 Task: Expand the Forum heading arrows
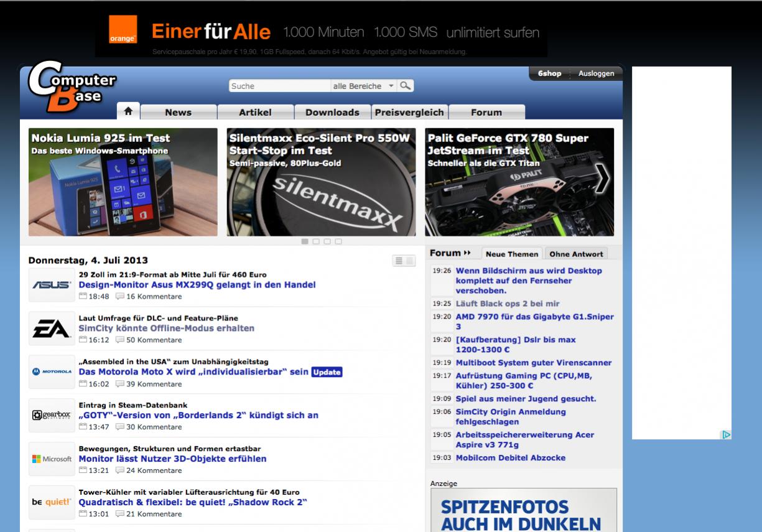pos(467,253)
